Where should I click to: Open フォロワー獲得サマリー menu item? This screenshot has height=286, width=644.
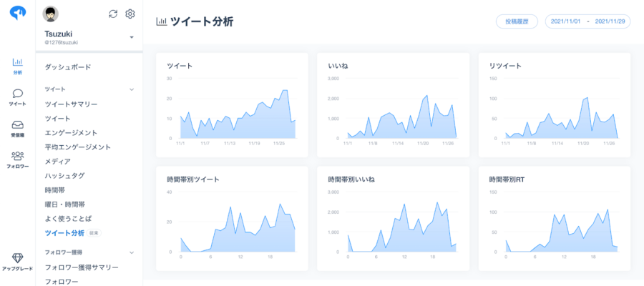point(82,267)
